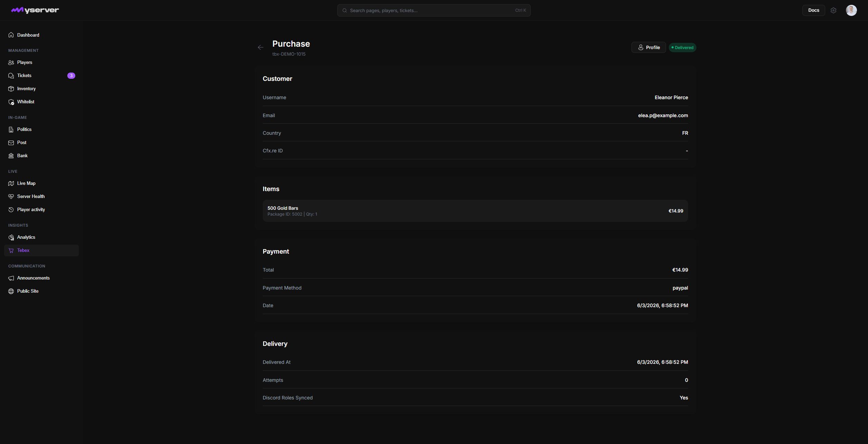Open the Bank section
Image resolution: width=868 pixels, height=444 pixels.
click(x=41, y=156)
